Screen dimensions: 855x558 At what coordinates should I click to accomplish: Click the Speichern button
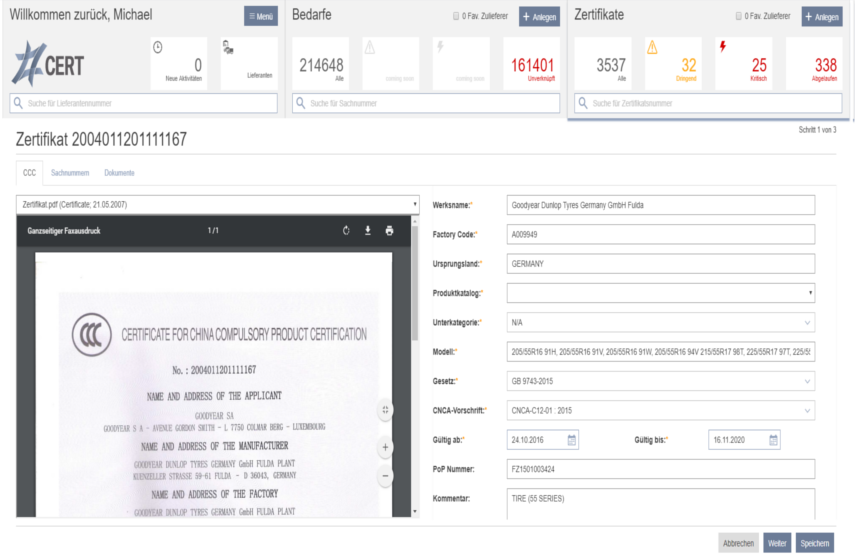(x=815, y=543)
